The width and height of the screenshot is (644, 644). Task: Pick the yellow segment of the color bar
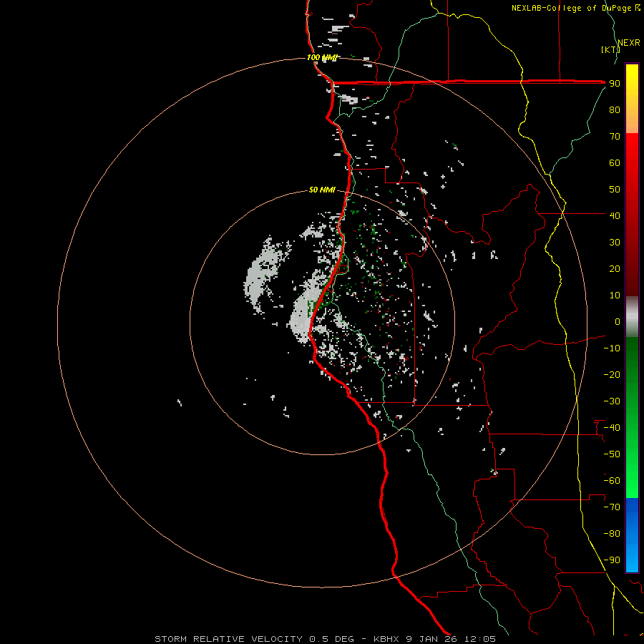[632, 99]
